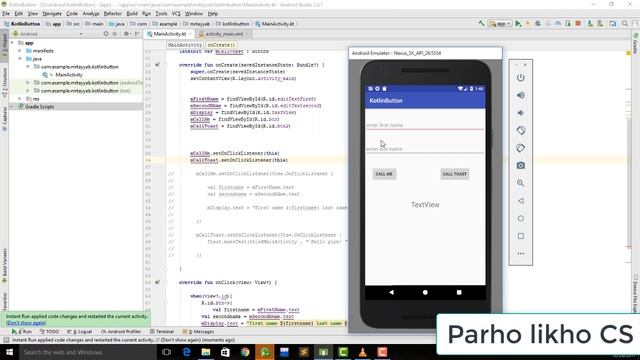This screenshot has height=360, width=640.
Task: Click the emulator Volume Down icon
Action: pyautogui.click(x=520, y=113)
